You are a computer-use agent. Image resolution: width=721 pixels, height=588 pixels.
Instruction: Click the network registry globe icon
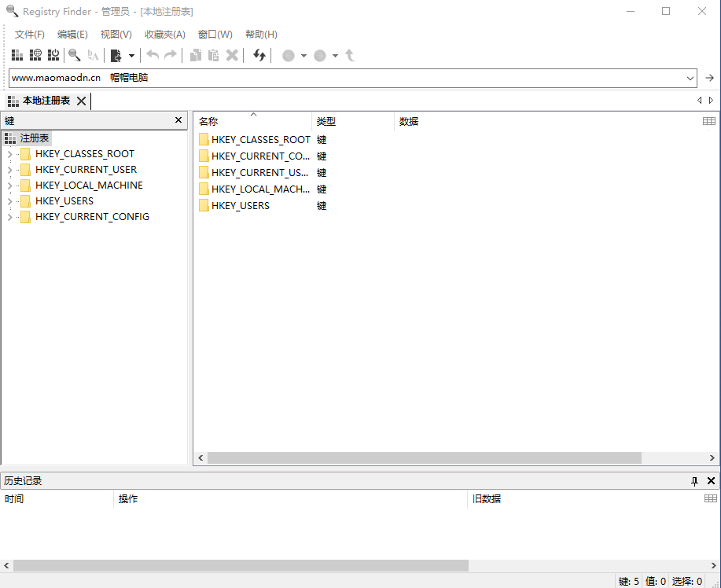[35, 55]
